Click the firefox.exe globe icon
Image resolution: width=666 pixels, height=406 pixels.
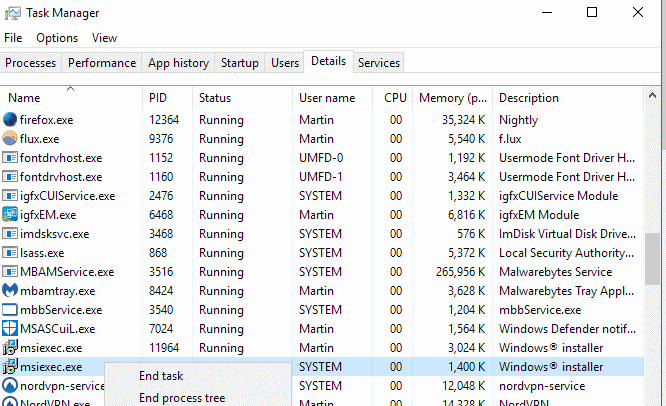(x=10, y=120)
